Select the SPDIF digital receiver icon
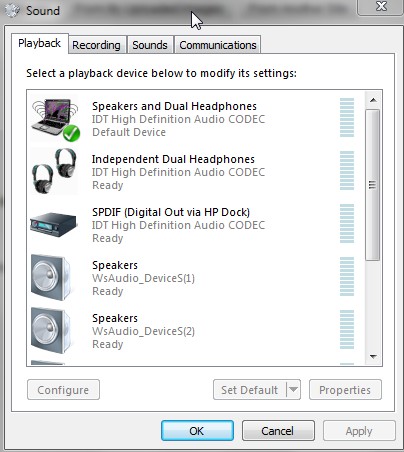This screenshot has height=452, width=404. (53, 224)
